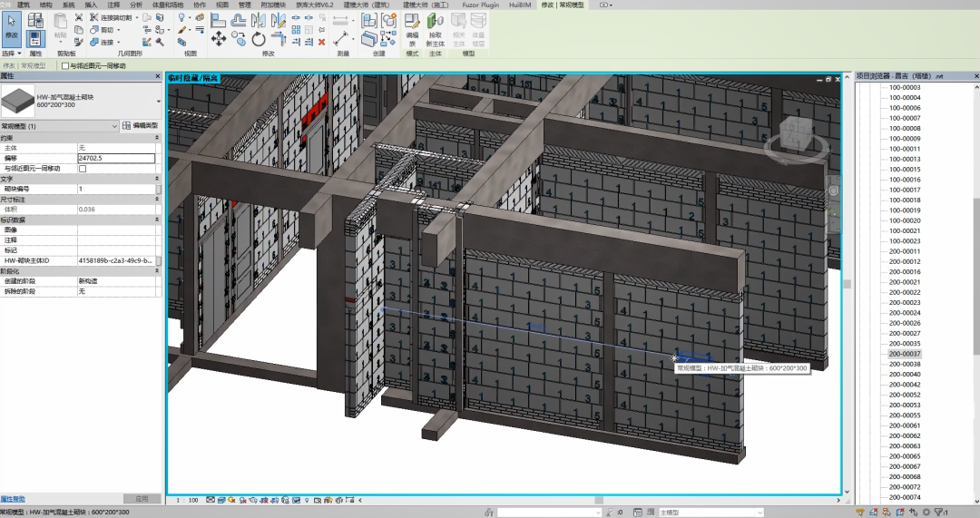
Task: Click the Move tool in Modify panel
Action: click(219, 39)
